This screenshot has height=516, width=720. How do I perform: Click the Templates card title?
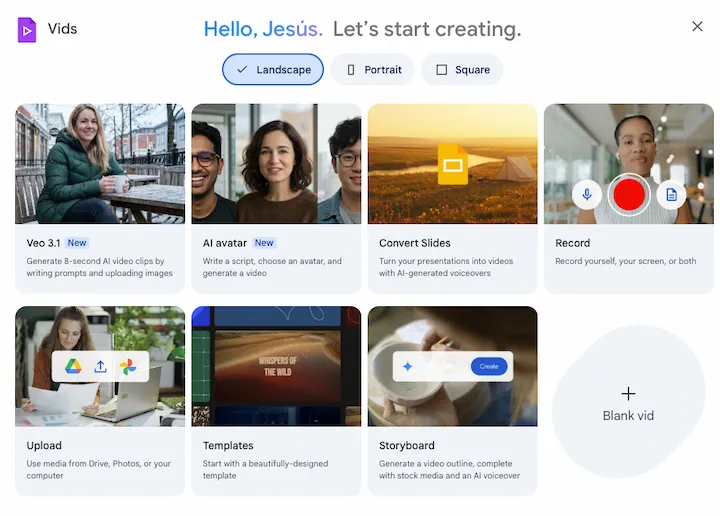(x=228, y=445)
